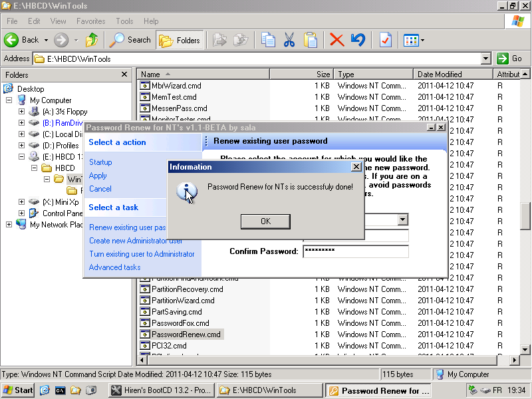Select PCI32.cmd file icon
The height and width of the screenshot is (399, 532).
145,345
